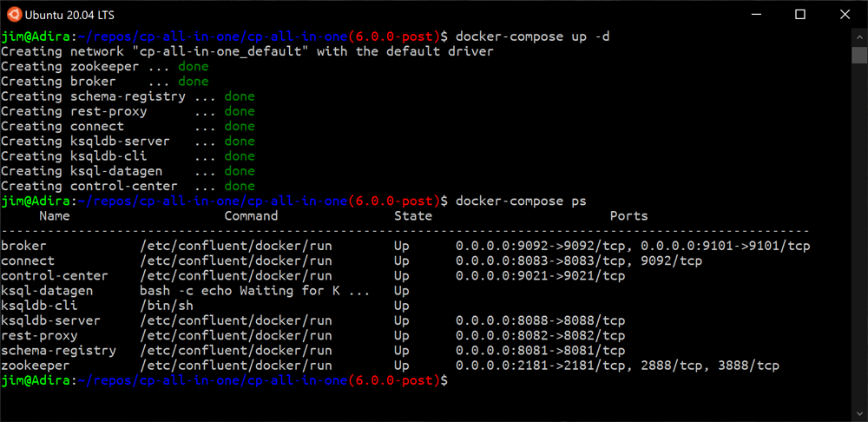The width and height of the screenshot is (868, 422).
Task: Click the zookeeper row ports text
Action: [617, 366]
